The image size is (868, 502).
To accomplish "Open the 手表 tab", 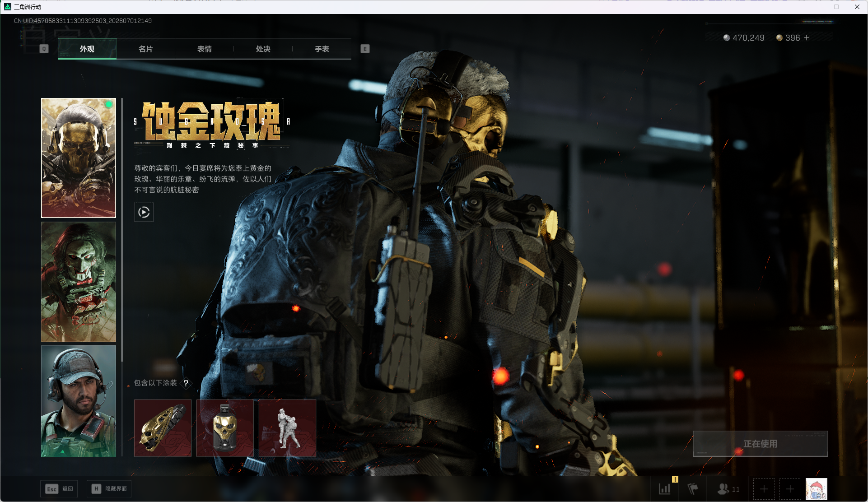I will click(x=322, y=49).
